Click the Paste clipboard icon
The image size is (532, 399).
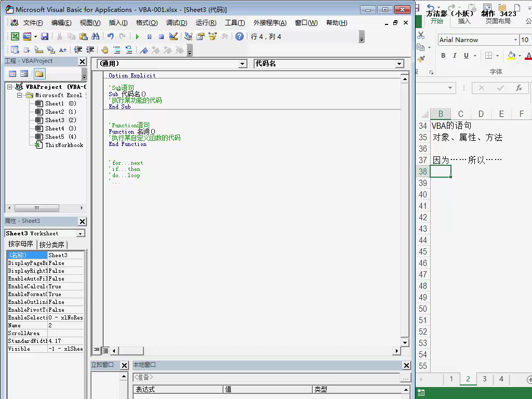(84, 36)
